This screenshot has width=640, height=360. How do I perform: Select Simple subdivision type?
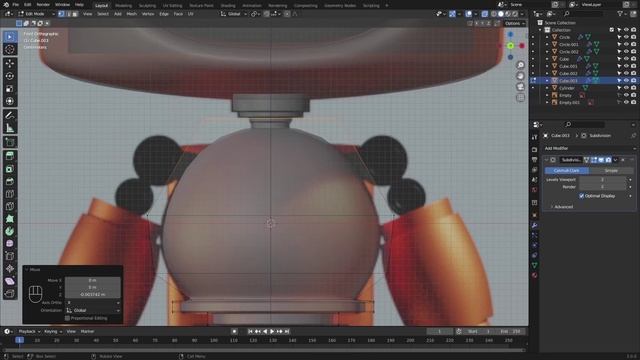[611, 171]
